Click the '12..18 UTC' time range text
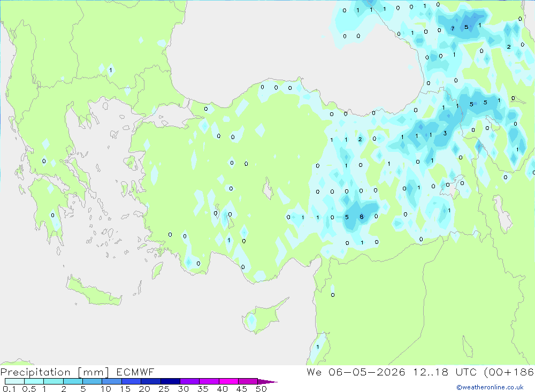This screenshot has width=535, height=392. 445,372
